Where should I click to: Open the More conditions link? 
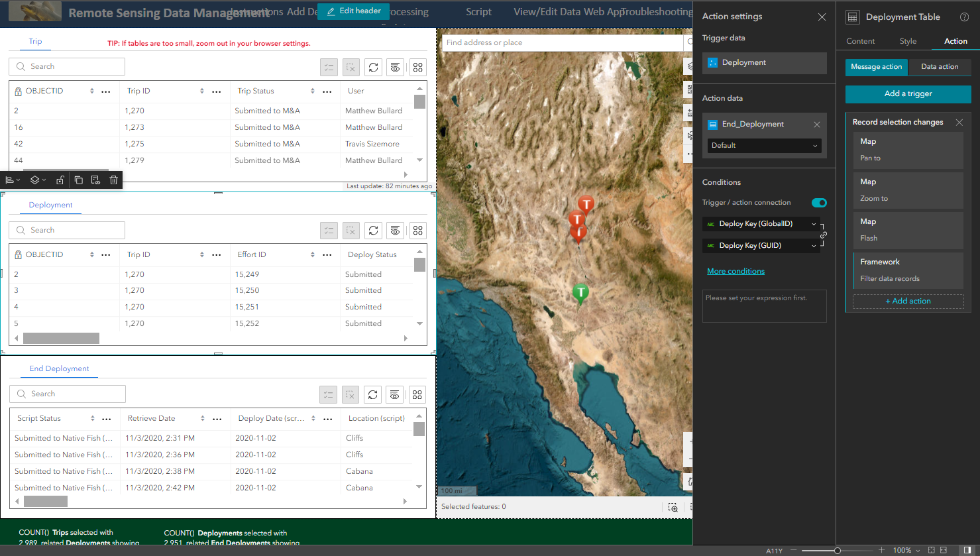tap(735, 271)
